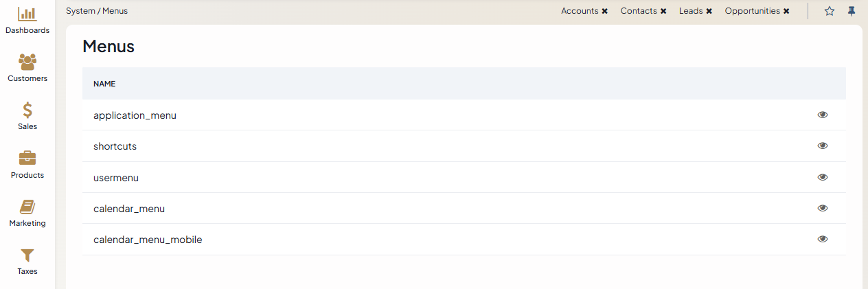Viewport: 868px width, 289px height.
Task: Switch to the Leads tab
Action: pos(690,11)
